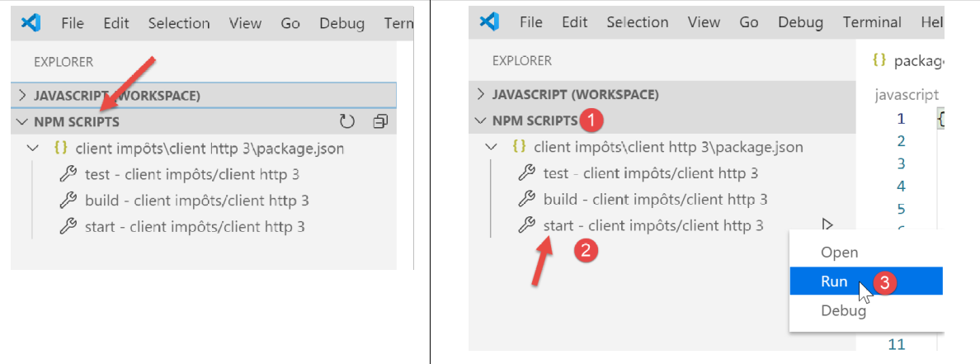
Task: Switch to the package.json editor tab
Action: [x=907, y=60]
